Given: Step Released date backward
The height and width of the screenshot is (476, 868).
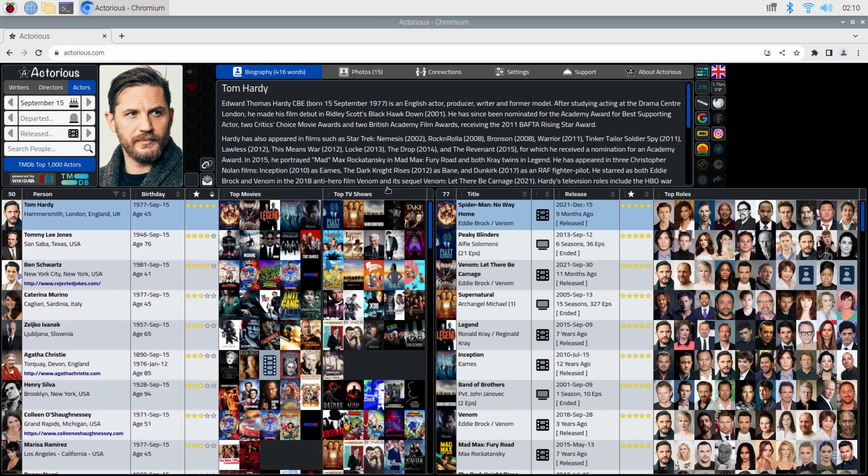Looking at the screenshot, I should click(x=11, y=133).
